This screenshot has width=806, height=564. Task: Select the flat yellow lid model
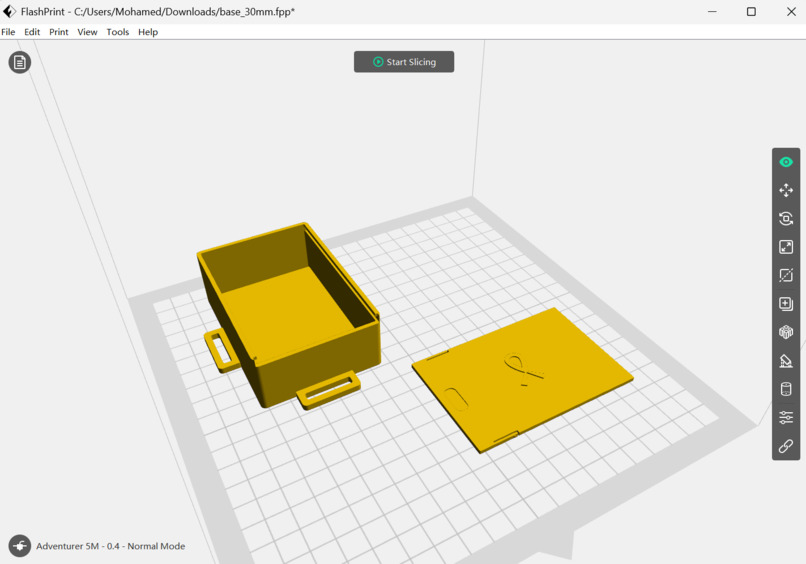point(522,380)
